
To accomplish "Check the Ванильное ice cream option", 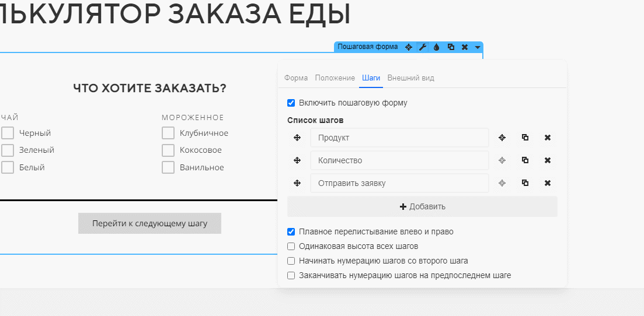I will click(168, 167).
